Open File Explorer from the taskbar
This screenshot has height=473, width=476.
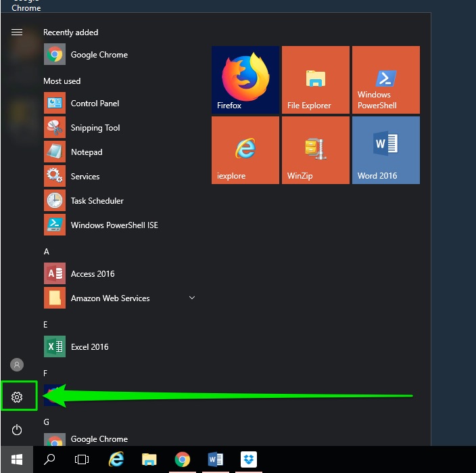click(149, 459)
